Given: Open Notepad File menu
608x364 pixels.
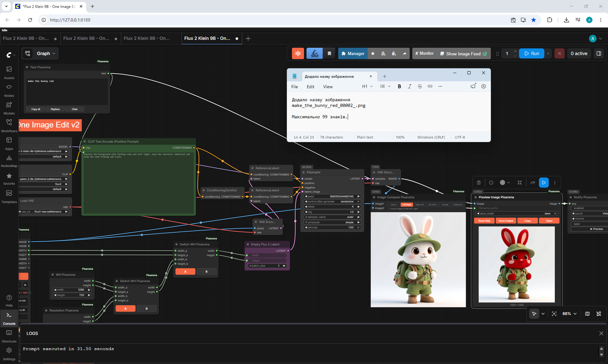Looking at the screenshot, I should click(294, 87).
